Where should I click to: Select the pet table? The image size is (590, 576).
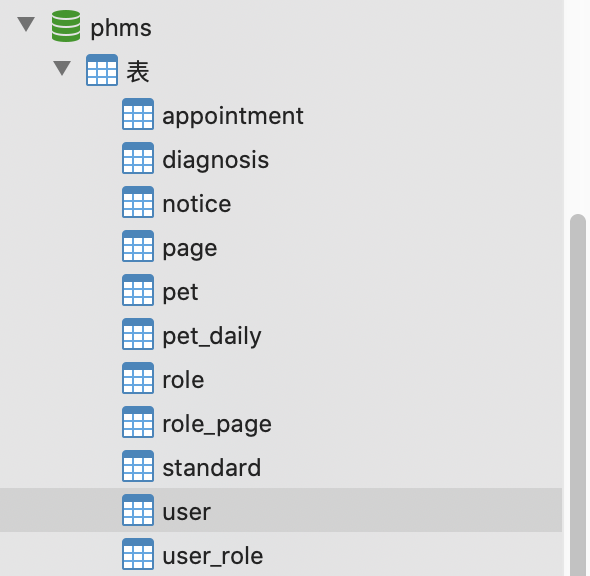281,290
